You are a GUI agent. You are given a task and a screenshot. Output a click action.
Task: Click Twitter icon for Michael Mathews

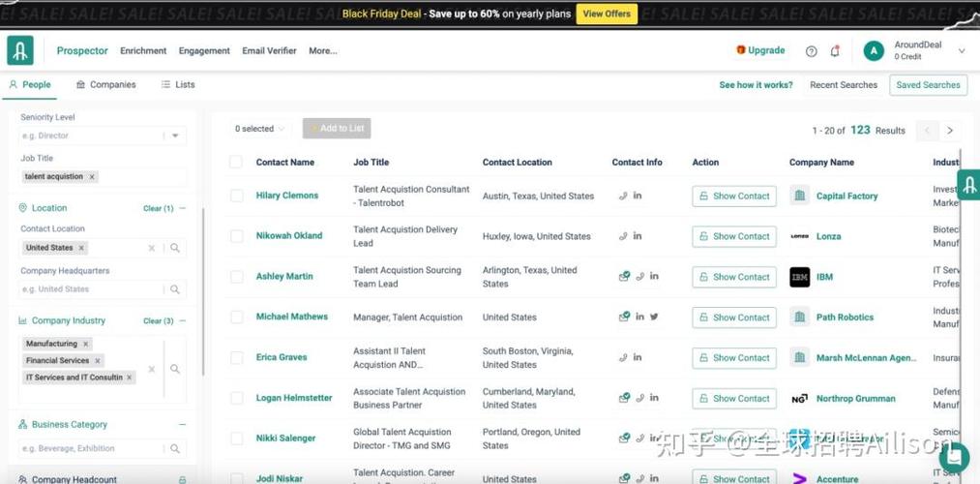pos(654,317)
